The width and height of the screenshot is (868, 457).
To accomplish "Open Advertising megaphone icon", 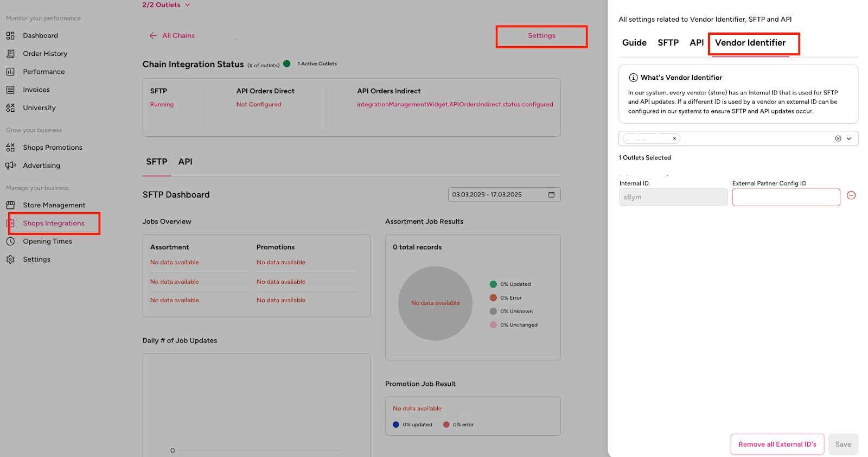I will (10, 166).
